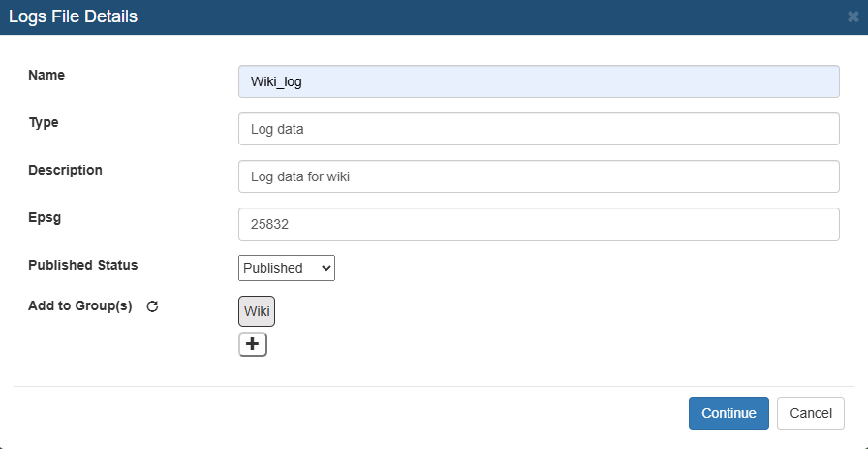
Task: Confirm with the Continue button
Action: pos(728,413)
